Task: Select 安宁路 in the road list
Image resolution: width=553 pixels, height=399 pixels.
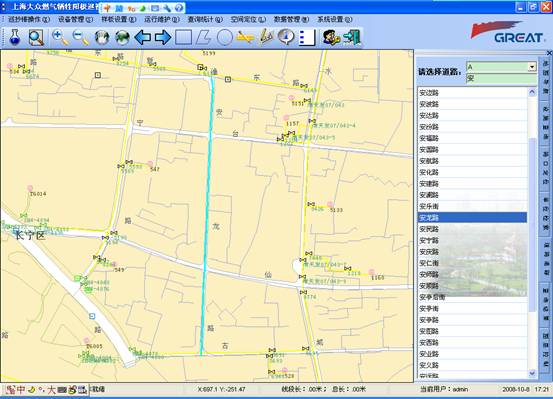Action: pos(473,240)
